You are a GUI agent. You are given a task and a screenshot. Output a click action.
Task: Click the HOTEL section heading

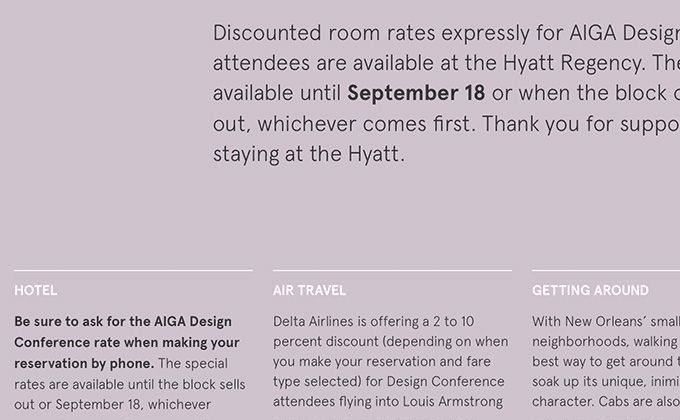pyautogui.click(x=36, y=290)
